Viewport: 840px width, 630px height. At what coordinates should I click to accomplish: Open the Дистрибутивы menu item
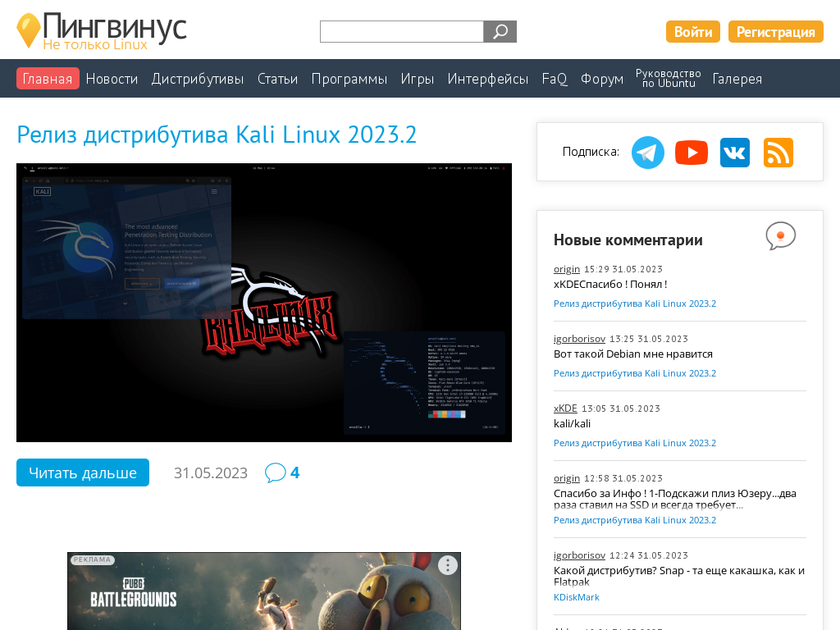[198, 79]
